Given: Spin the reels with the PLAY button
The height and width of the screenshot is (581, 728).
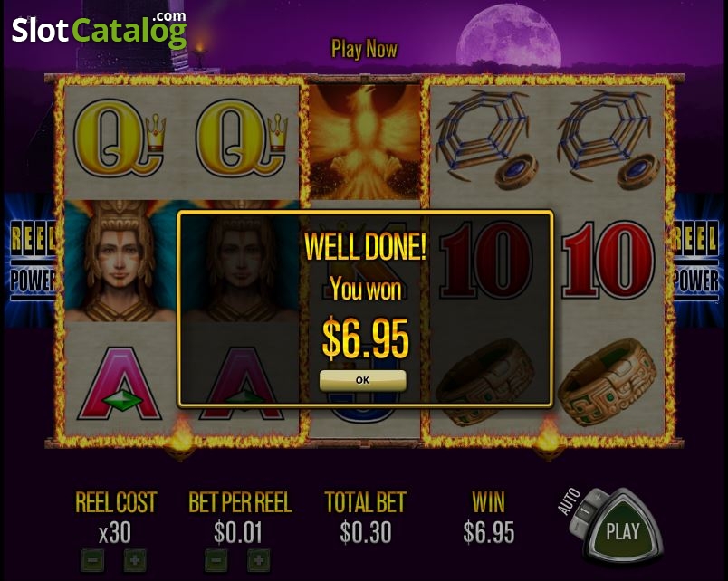Looking at the screenshot, I should 623,531.
